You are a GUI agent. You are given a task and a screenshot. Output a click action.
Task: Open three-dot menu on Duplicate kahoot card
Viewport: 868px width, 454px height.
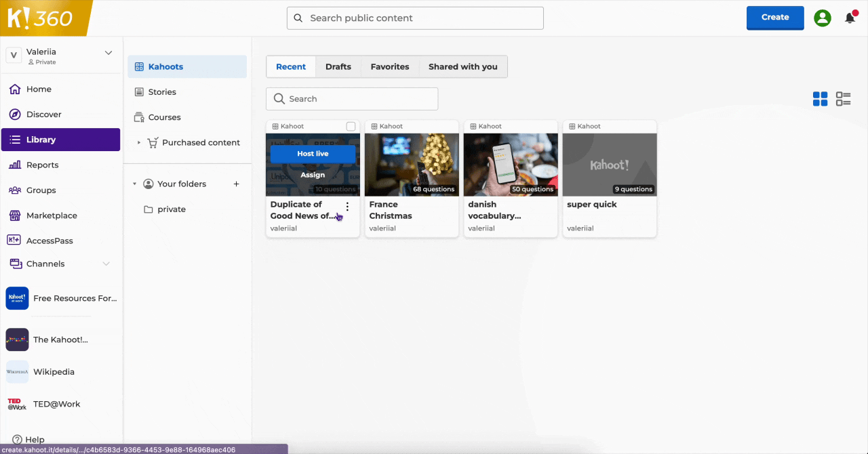point(347,207)
